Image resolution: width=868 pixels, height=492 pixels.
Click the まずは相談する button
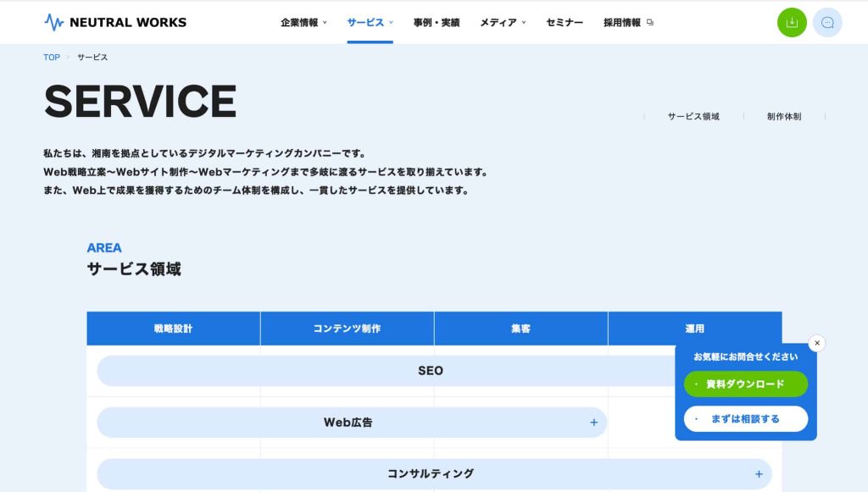[745, 419]
